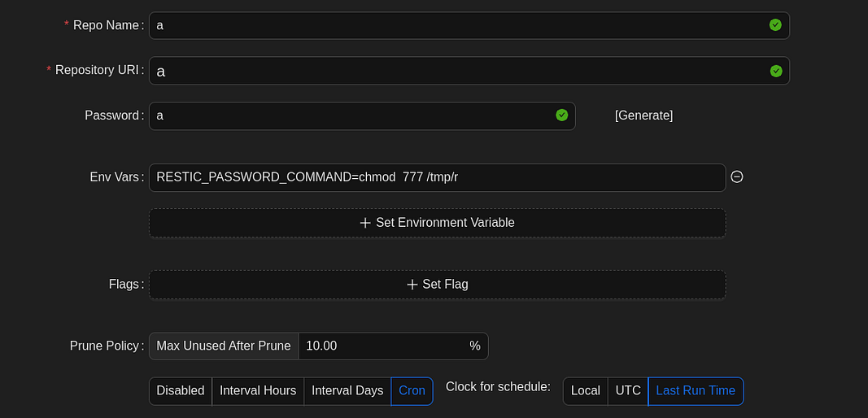
Task: Add a flag via Set Flag button
Action: tap(438, 285)
